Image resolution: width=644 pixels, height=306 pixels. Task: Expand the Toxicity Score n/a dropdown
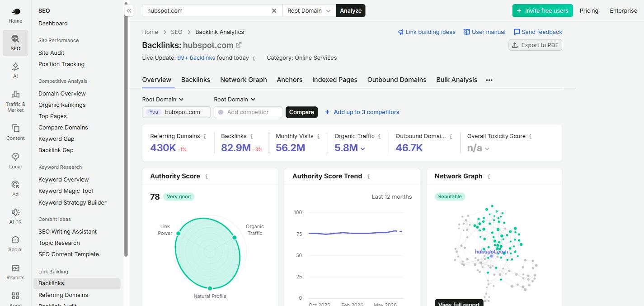click(487, 148)
